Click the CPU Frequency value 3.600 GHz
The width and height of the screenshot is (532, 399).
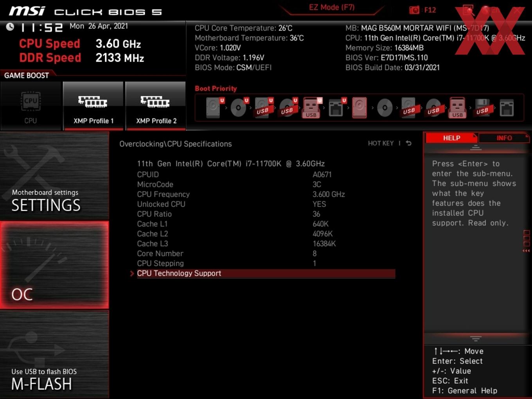[x=329, y=194]
